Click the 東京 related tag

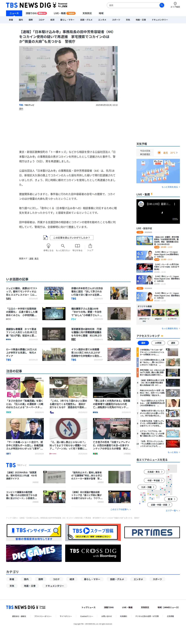click(x=36, y=259)
